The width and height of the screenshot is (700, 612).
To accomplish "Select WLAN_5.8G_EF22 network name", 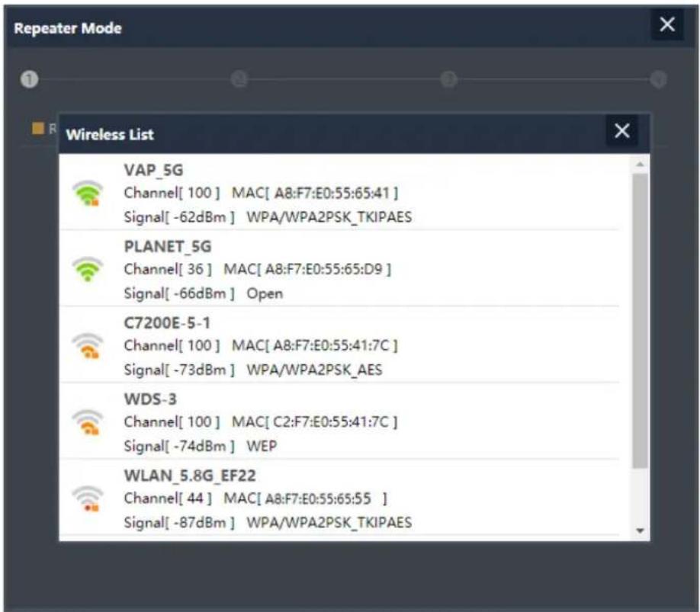I will point(190,476).
